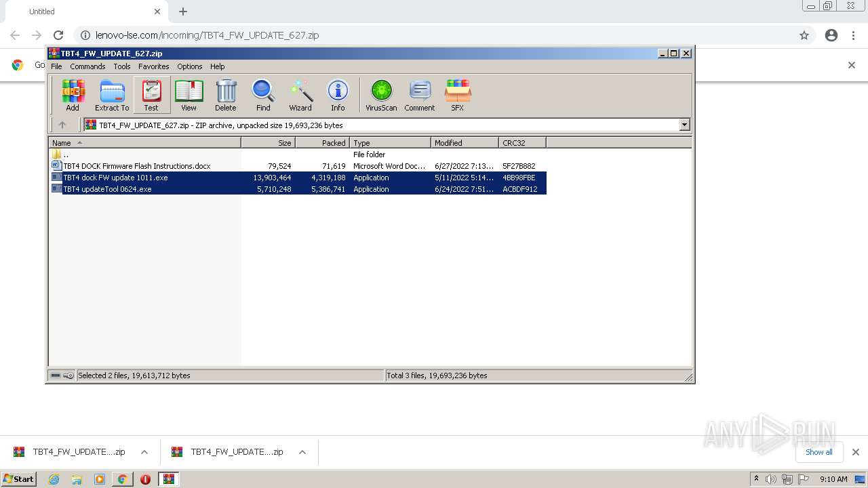Open media player taskbar icon
Viewport: 868px width, 488px height.
point(100,479)
